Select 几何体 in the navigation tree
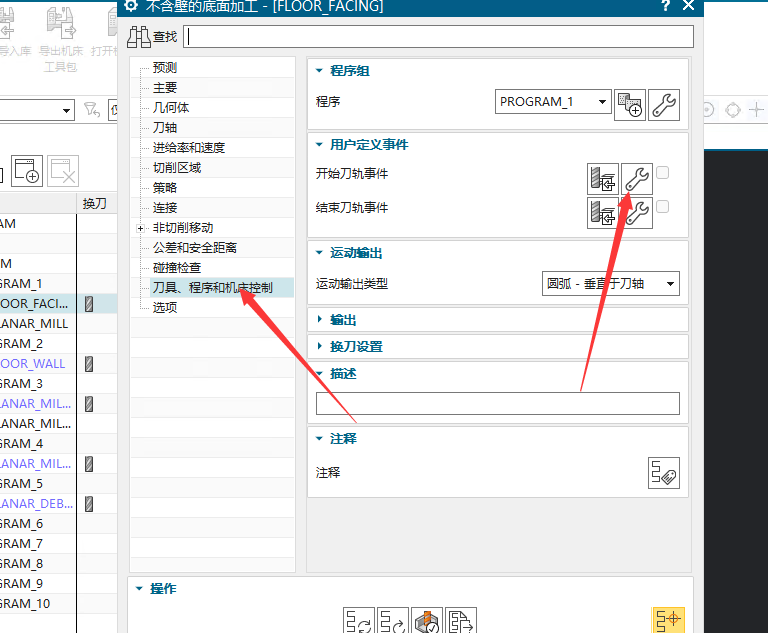Viewport: 768px width, 633px height. tap(171, 108)
